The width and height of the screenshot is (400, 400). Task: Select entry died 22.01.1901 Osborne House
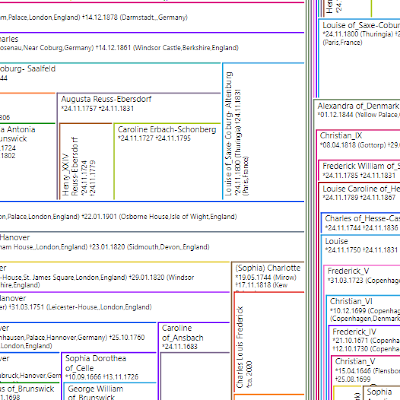152,216
